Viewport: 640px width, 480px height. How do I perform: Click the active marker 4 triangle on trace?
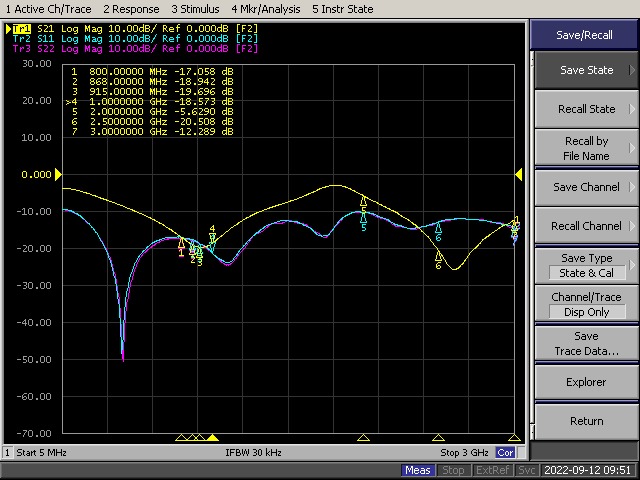(x=212, y=236)
